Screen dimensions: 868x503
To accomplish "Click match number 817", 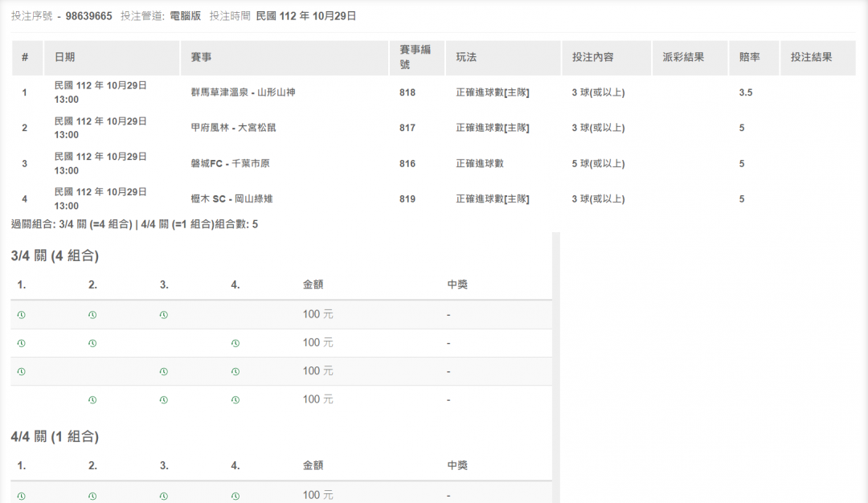I will tap(407, 128).
